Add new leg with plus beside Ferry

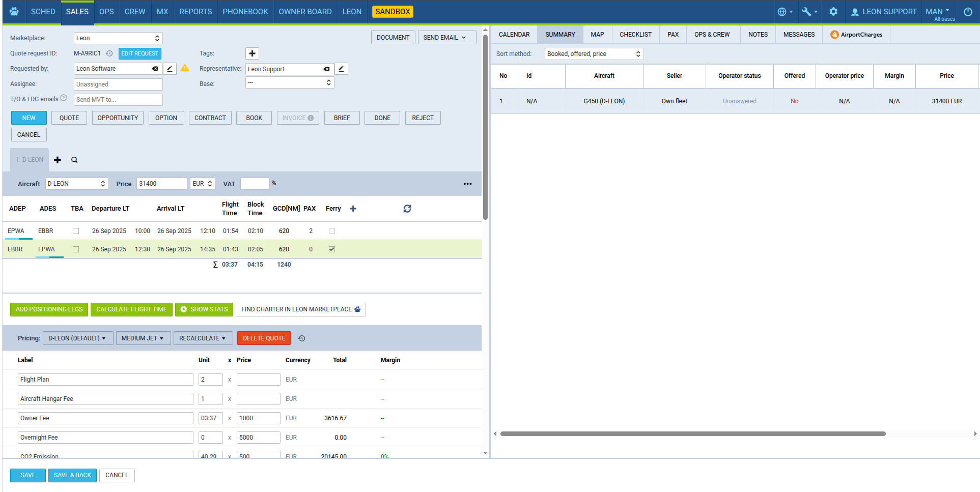click(x=353, y=209)
